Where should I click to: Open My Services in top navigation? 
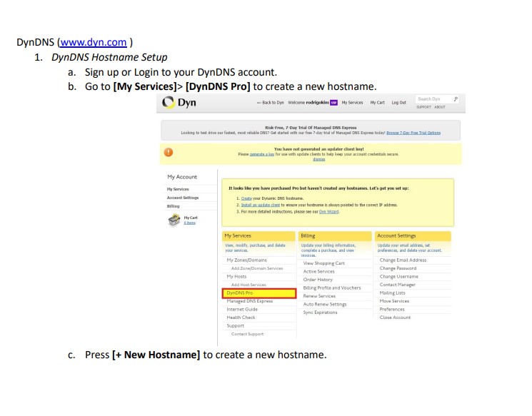[352, 102]
